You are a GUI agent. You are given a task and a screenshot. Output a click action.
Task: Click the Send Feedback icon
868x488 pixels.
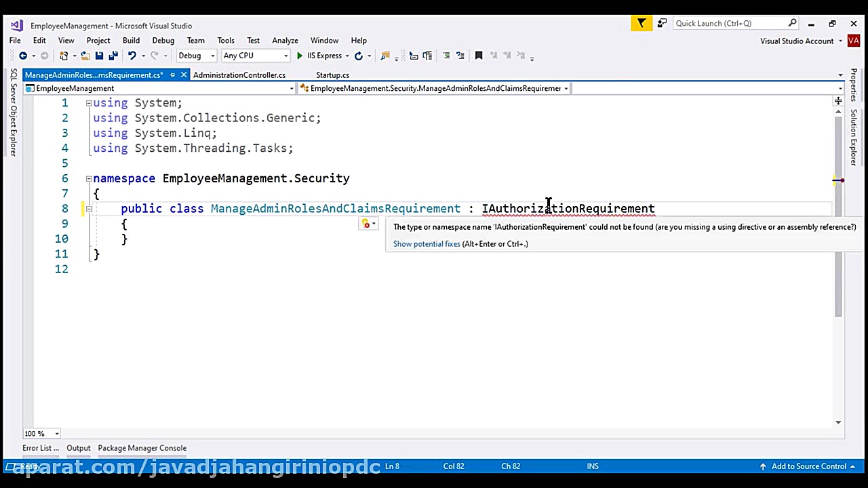pyautogui.click(x=663, y=24)
